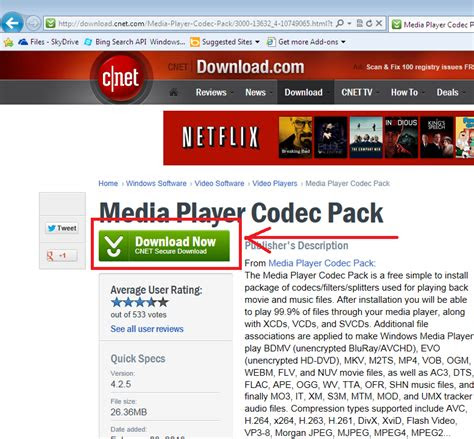474x439 pixels.
Task: Open the News navigation menu
Action: (256, 92)
